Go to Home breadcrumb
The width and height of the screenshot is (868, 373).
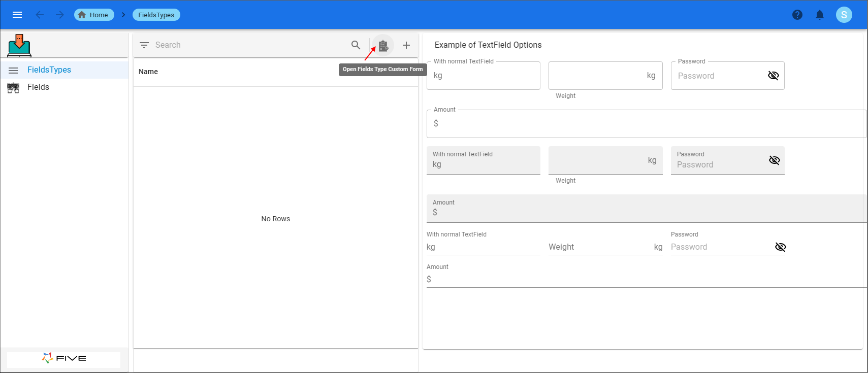(94, 15)
